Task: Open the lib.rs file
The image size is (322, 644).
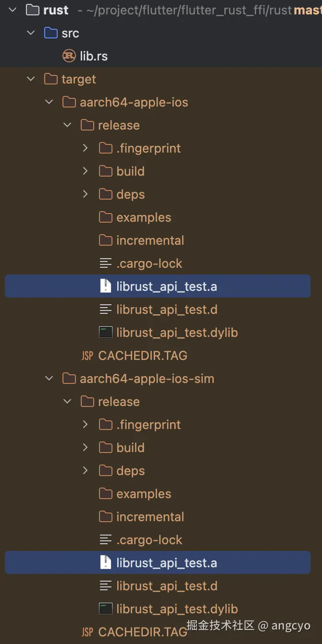Action: pyautogui.click(x=94, y=56)
